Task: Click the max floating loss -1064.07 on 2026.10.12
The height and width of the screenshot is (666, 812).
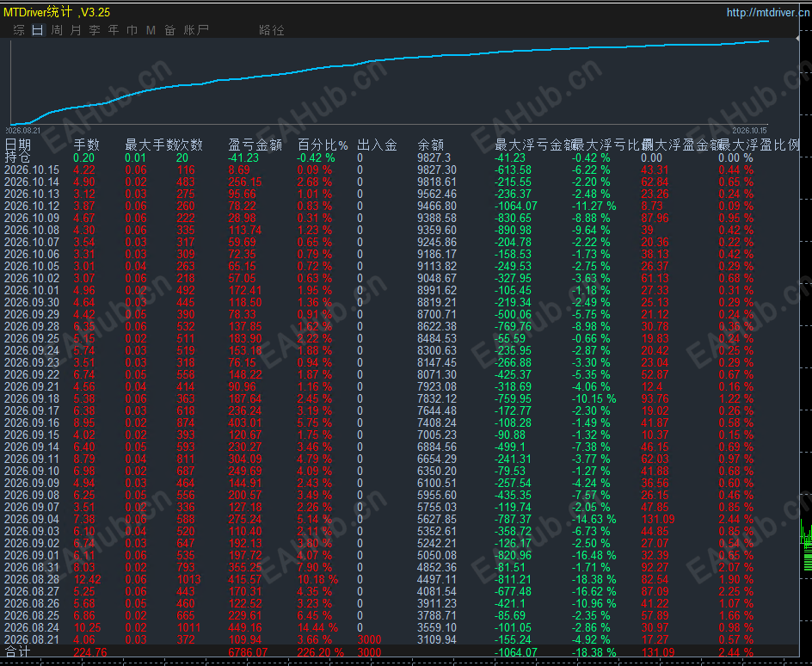Action: click(516, 207)
